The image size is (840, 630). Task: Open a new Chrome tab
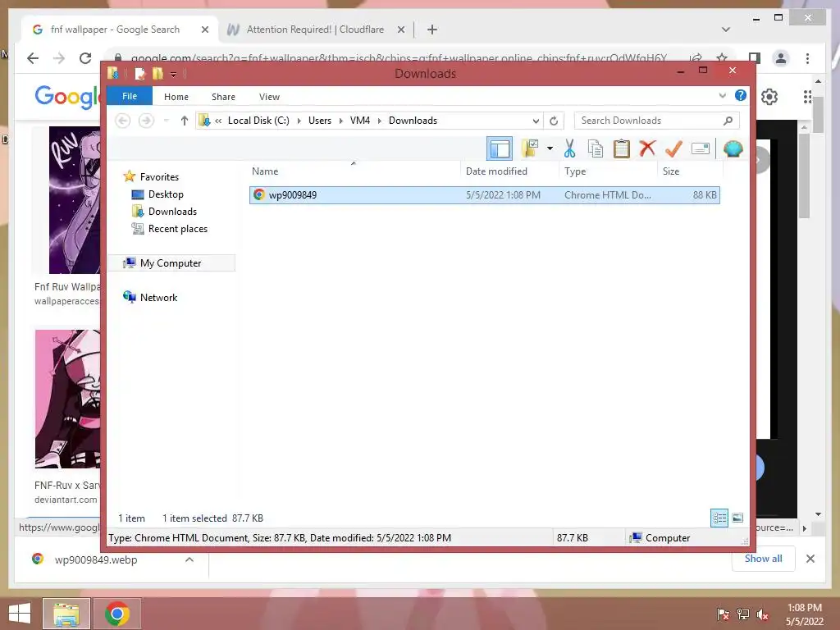pyautogui.click(x=432, y=30)
